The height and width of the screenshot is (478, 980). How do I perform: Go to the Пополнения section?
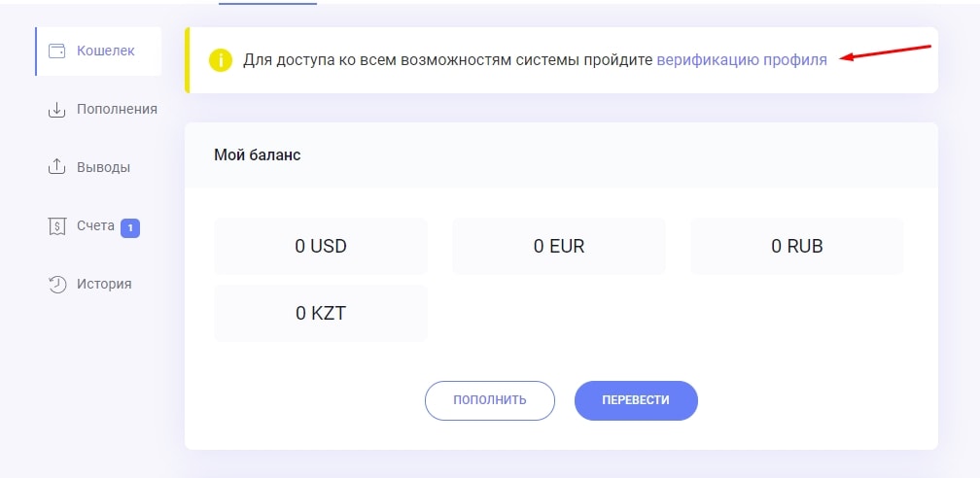tap(117, 110)
